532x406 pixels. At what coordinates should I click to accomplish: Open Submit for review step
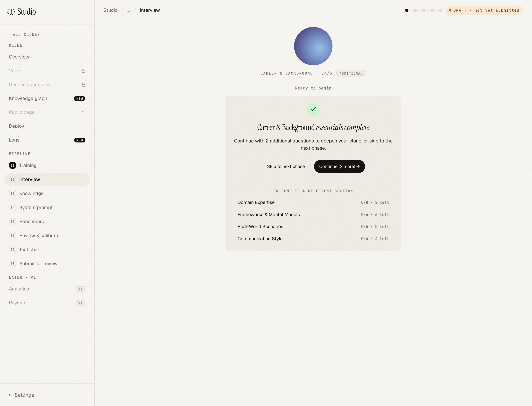click(47, 264)
